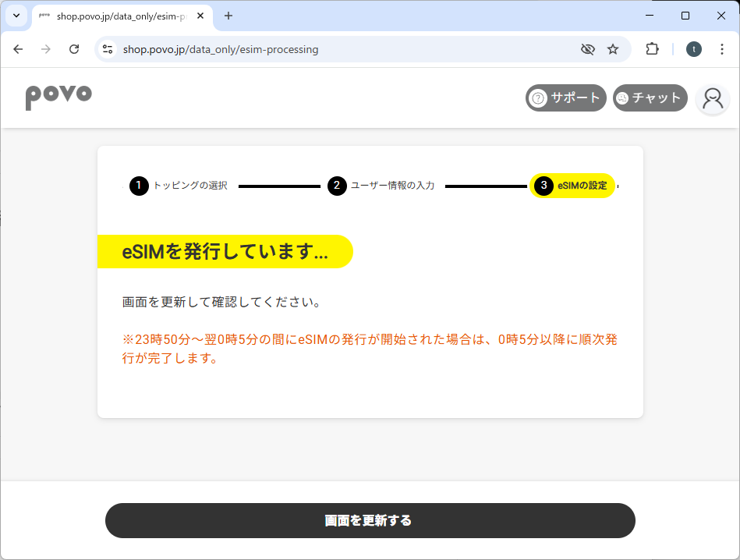Close the browser window

[x=721, y=16]
